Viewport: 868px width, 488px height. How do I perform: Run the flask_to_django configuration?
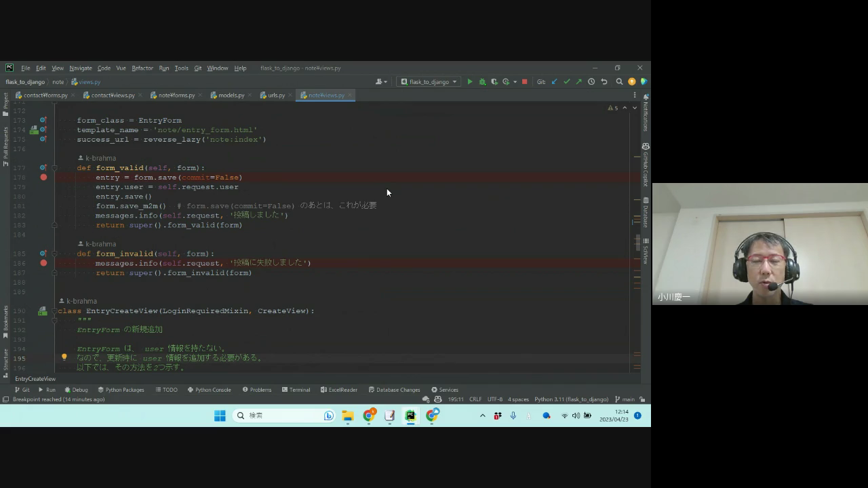pyautogui.click(x=469, y=81)
